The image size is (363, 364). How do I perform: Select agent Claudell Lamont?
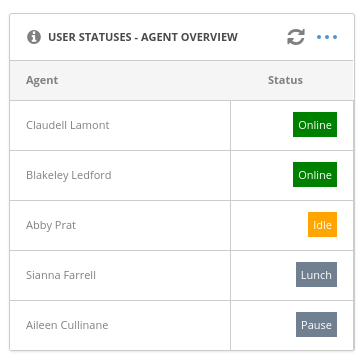68,125
